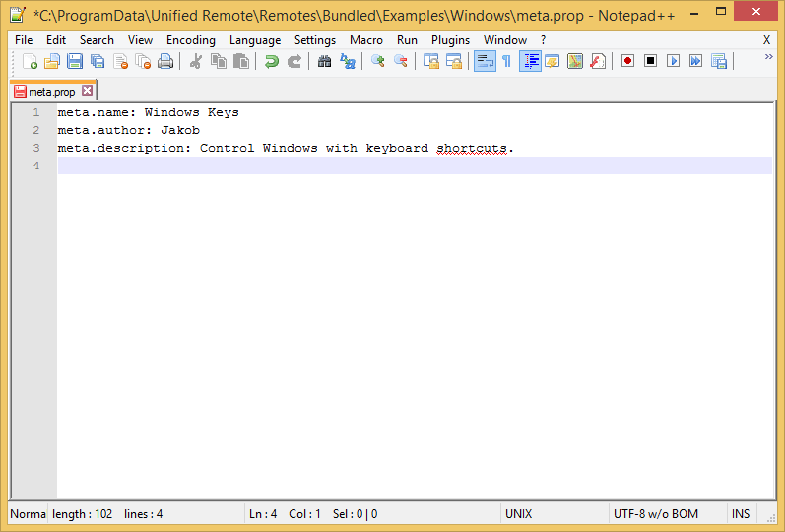
Task: Open a file using the folder icon
Action: coord(52,62)
